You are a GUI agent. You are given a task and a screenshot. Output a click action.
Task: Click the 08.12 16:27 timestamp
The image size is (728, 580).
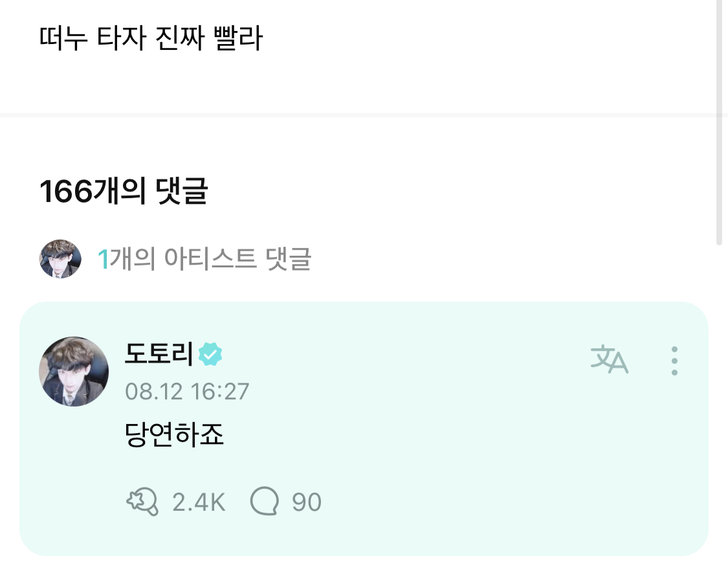[186, 392]
